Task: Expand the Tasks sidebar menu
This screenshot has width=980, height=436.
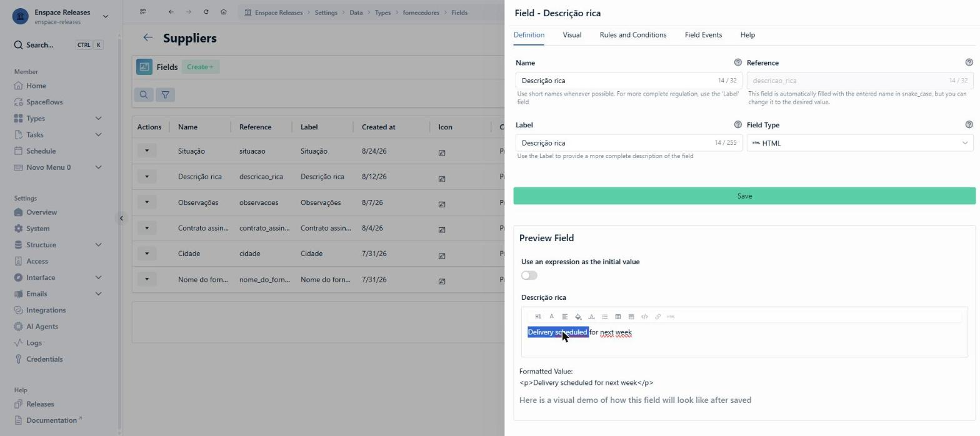Action: pyautogui.click(x=58, y=134)
